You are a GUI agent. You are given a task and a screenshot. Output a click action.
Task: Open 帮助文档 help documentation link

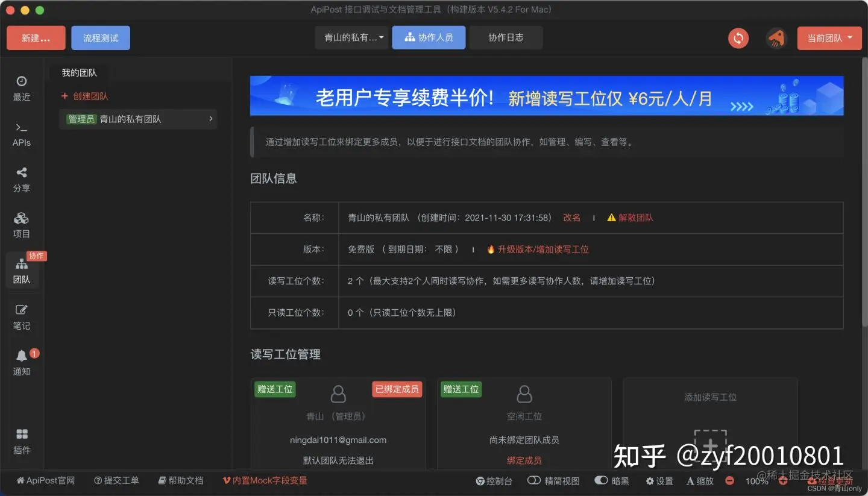point(181,480)
